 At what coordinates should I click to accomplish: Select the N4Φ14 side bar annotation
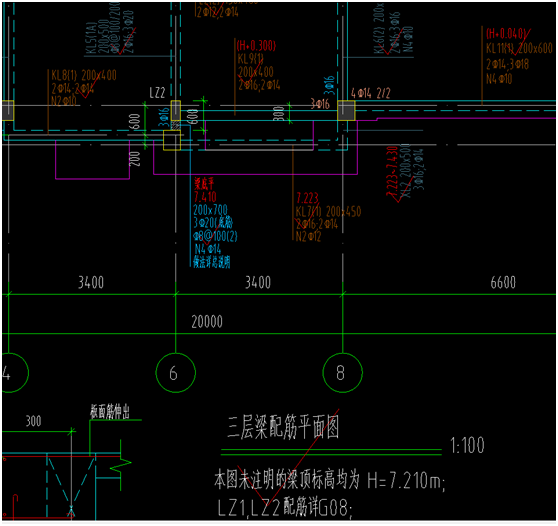click(x=207, y=249)
